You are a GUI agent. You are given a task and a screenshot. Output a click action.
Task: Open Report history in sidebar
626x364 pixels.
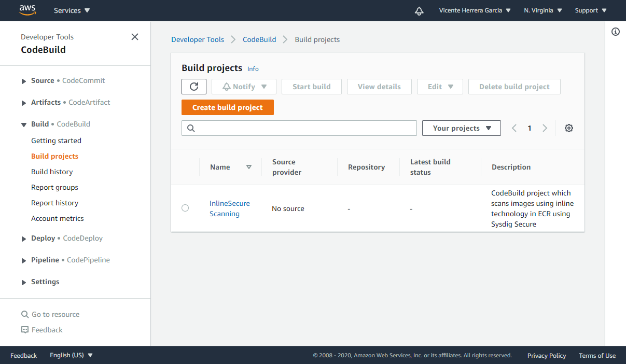[54, 203]
